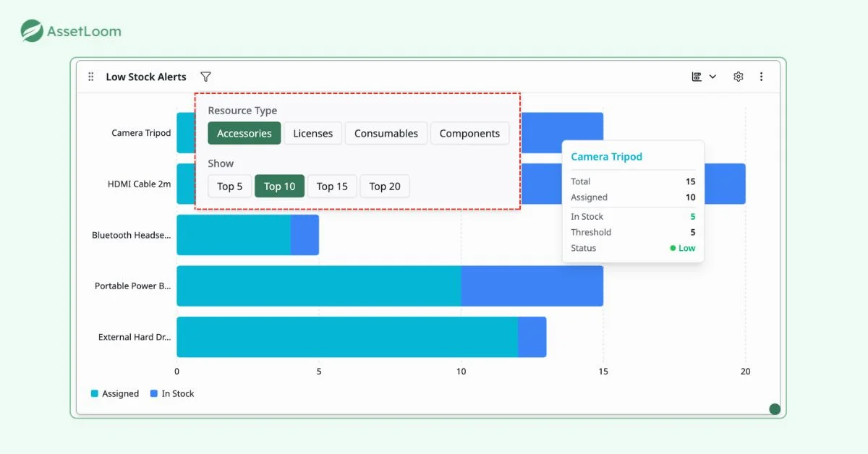Viewport: 868px width, 454px height.
Task: Click the Camera Tripod tooltip heading
Action: coord(606,156)
